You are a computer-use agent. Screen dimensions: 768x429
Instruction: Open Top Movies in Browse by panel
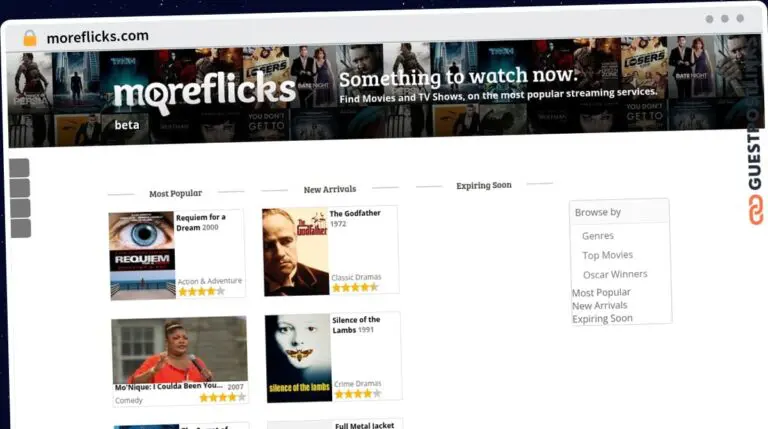coord(607,255)
